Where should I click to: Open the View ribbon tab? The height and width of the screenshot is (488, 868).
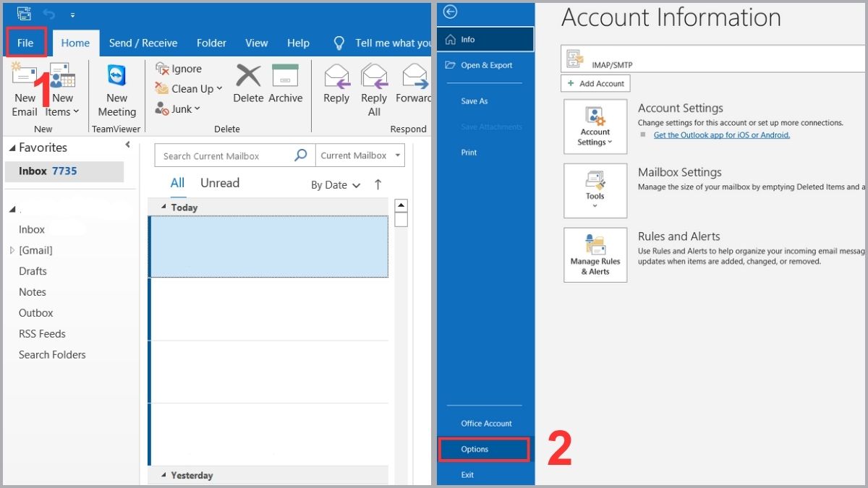[256, 43]
